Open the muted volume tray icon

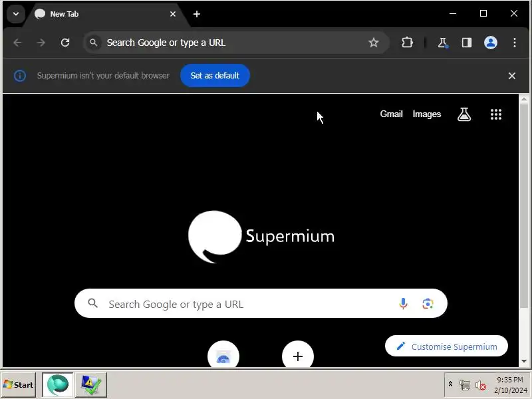click(481, 385)
